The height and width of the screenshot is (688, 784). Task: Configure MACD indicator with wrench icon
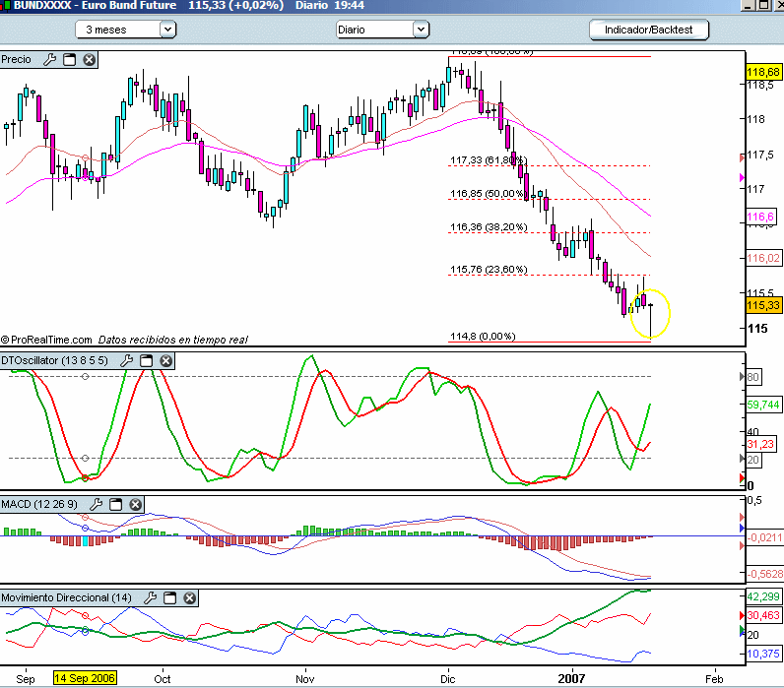(x=96, y=505)
